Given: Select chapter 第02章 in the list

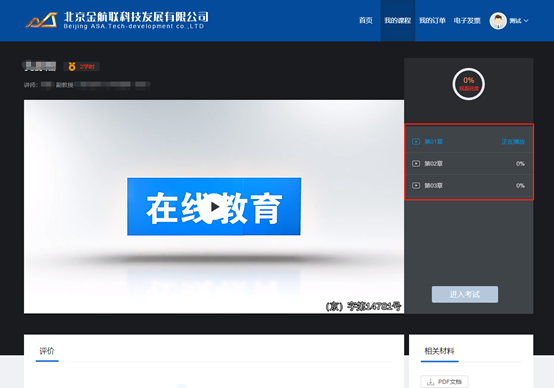Looking at the screenshot, I should point(468,164).
